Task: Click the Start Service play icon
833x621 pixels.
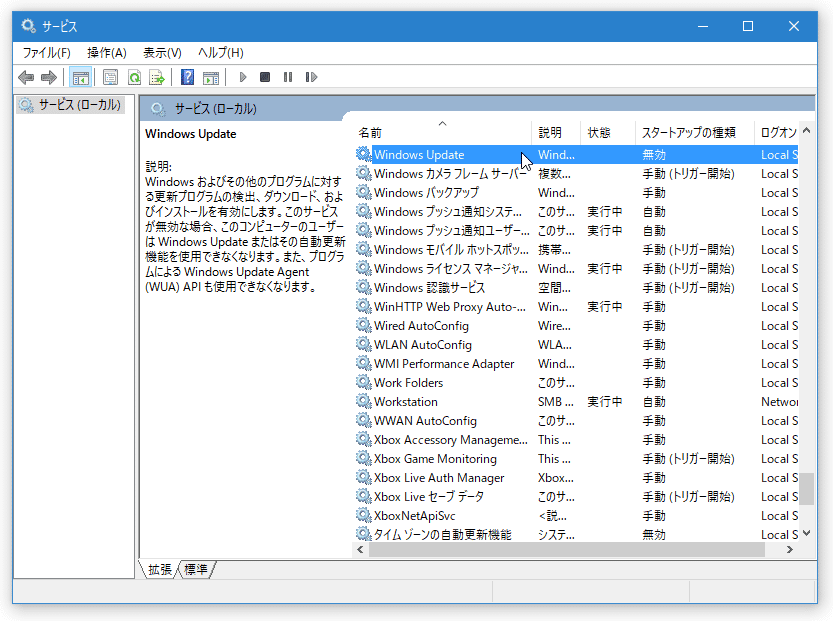Action: point(243,78)
